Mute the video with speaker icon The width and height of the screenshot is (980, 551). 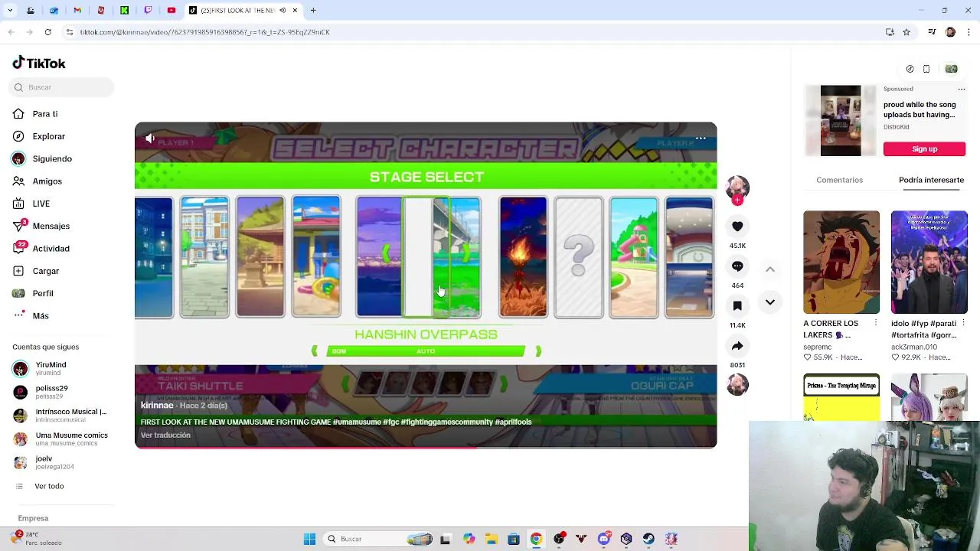point(150,139)
